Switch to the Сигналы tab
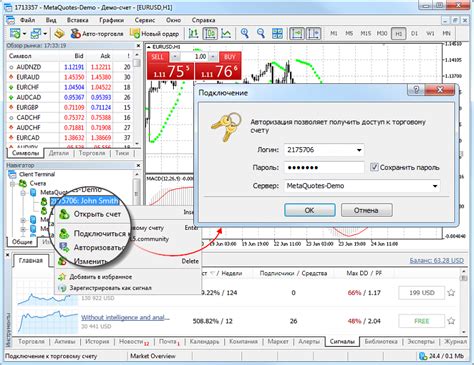Image resolution: width=474 pixels, height=365 pixels. [x=342, y=341]
